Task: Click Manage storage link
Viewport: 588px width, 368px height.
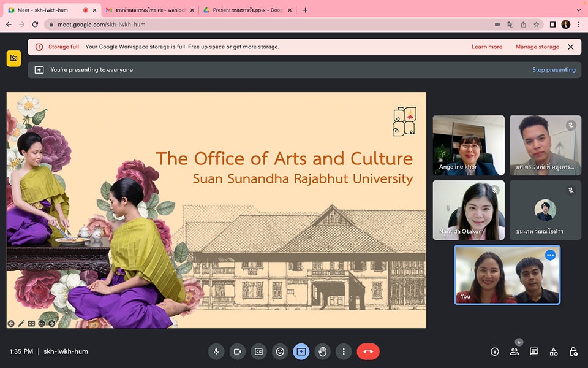Action: click(x=537, y=47)
